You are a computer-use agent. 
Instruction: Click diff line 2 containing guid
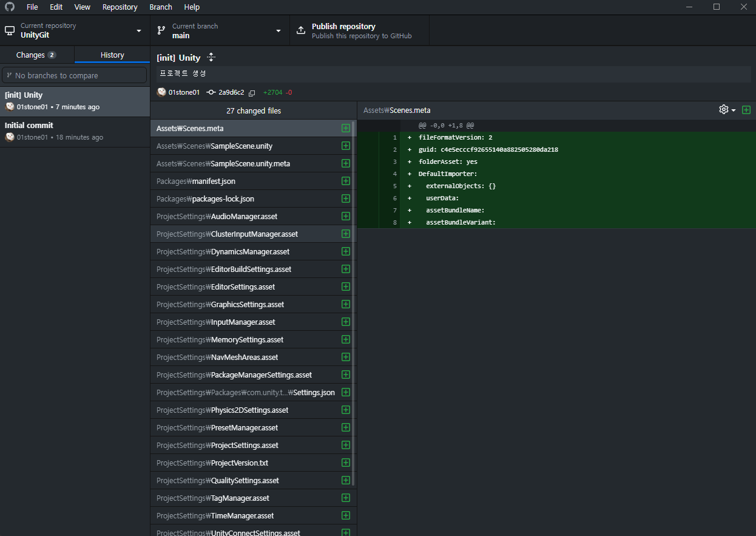[556, 149]
